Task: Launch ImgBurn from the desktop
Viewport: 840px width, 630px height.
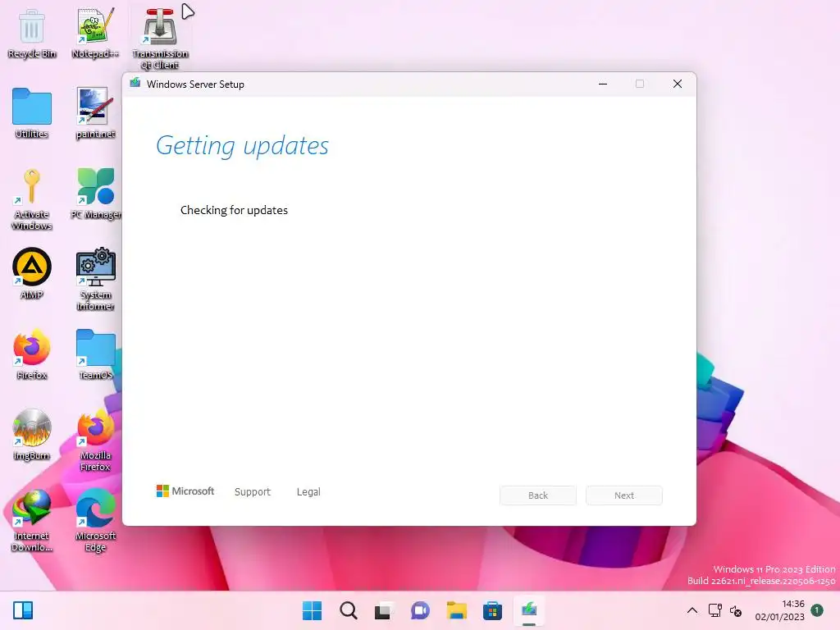Action: coord(32,435)
